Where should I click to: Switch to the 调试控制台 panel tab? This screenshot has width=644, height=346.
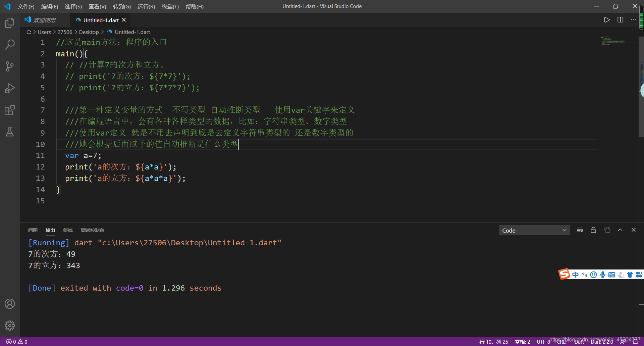(93, 230)
